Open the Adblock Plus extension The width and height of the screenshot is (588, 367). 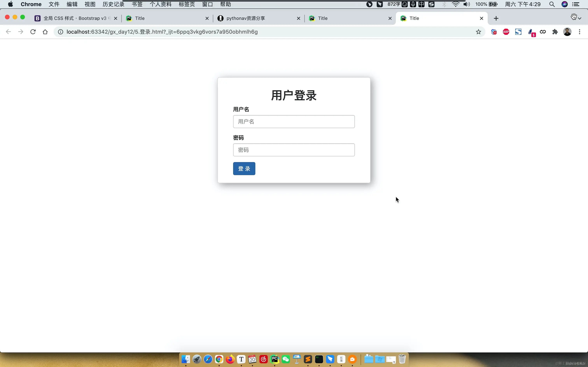tap(506, 31)
